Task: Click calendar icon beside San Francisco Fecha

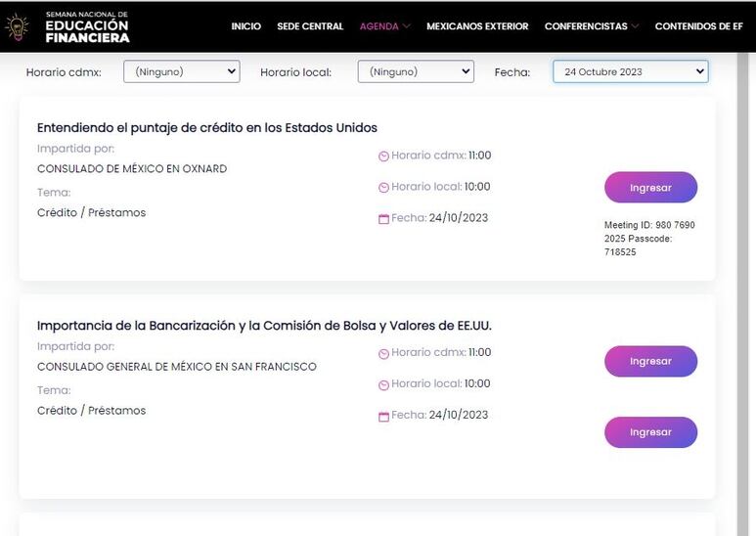Action: [383, 417]
